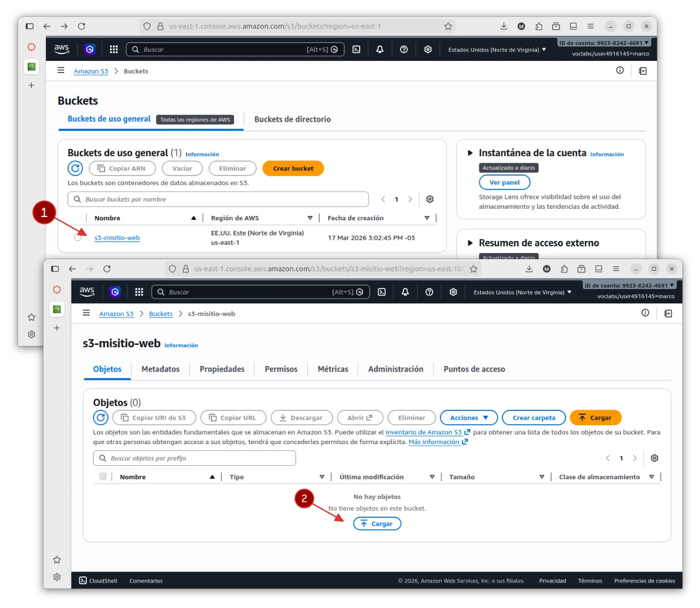The image size is (700, 608).
Task: Open the s3-misitio-web bucket link
Action: point(117,238)
